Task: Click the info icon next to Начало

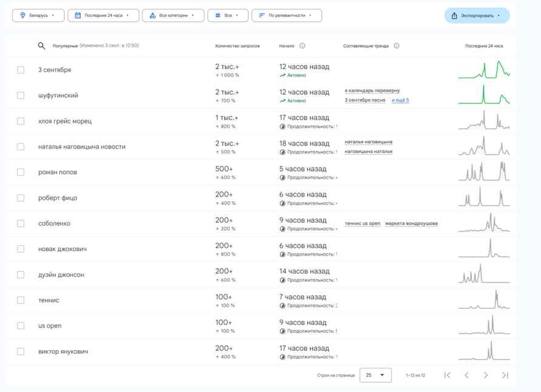Action: click(x=302, y=46)
